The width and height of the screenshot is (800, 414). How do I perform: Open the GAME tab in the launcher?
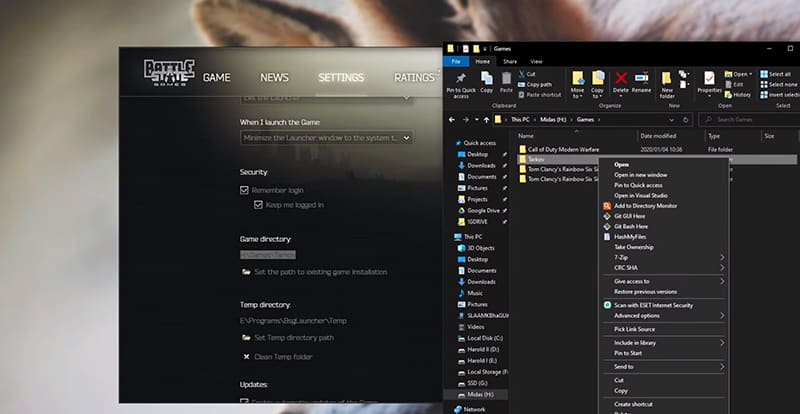tap(216, 78)
